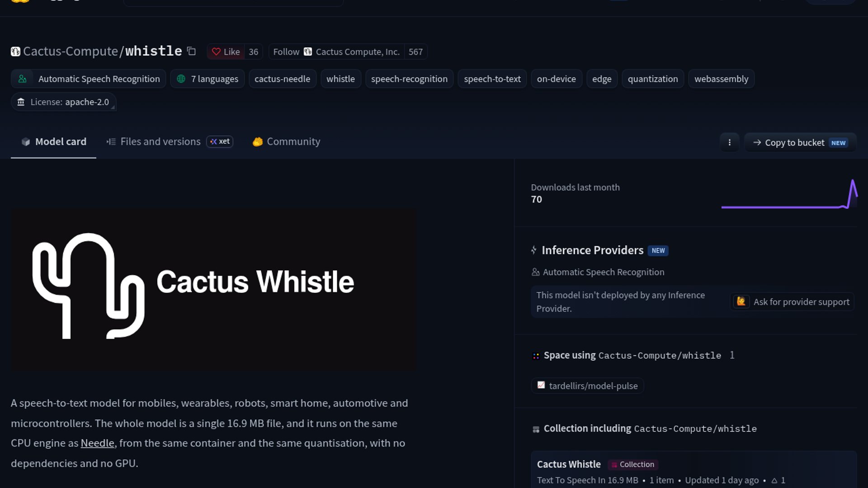Viewport: 868px width, 488px height.
Task: Click the NEW badge beside Inference Providers
Action: click(658, 250)
